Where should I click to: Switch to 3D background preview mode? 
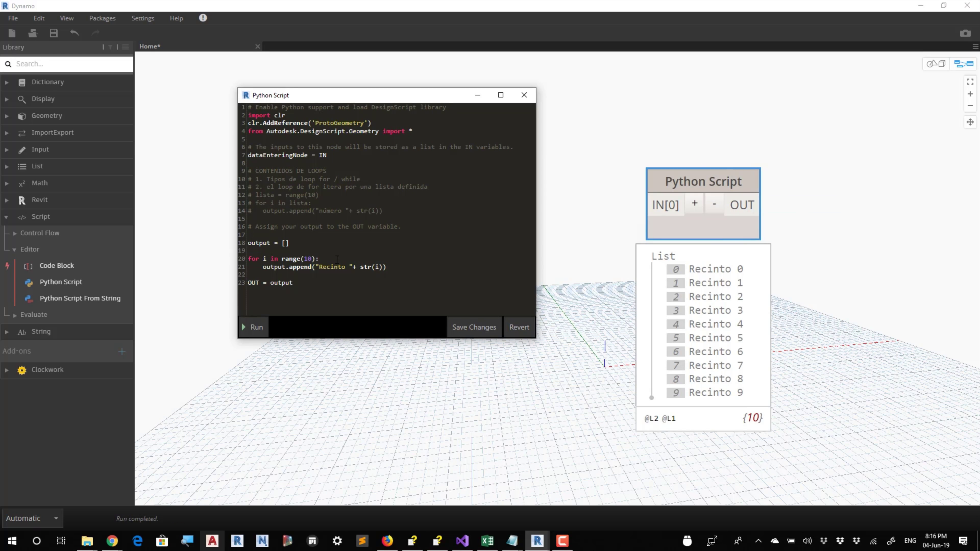pos(936,64)
